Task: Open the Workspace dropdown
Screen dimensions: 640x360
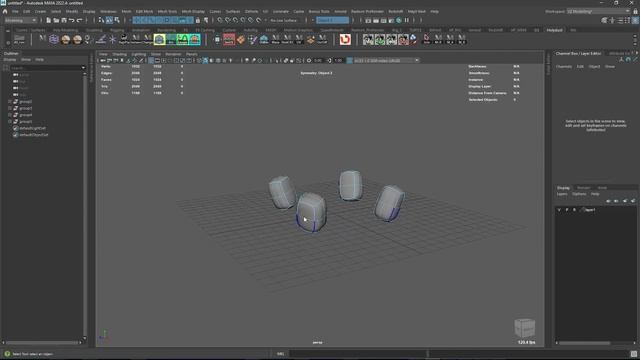Action: tap(598, 11)
